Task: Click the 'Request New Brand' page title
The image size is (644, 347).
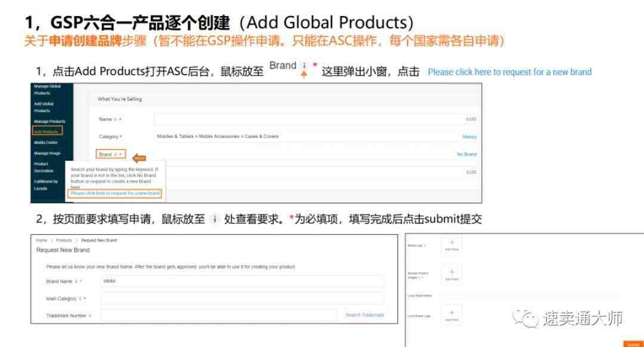Action: (x=63, y=250)
